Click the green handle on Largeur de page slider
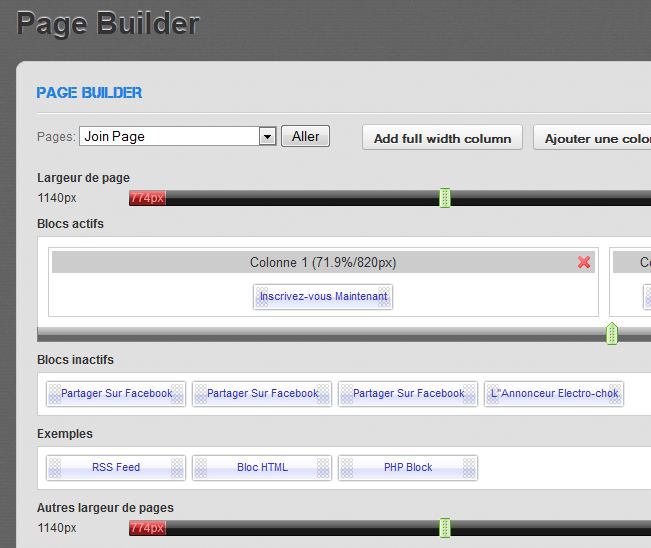Image resolution: width=651 pixels, height=548 pixels. pos(445,198)
